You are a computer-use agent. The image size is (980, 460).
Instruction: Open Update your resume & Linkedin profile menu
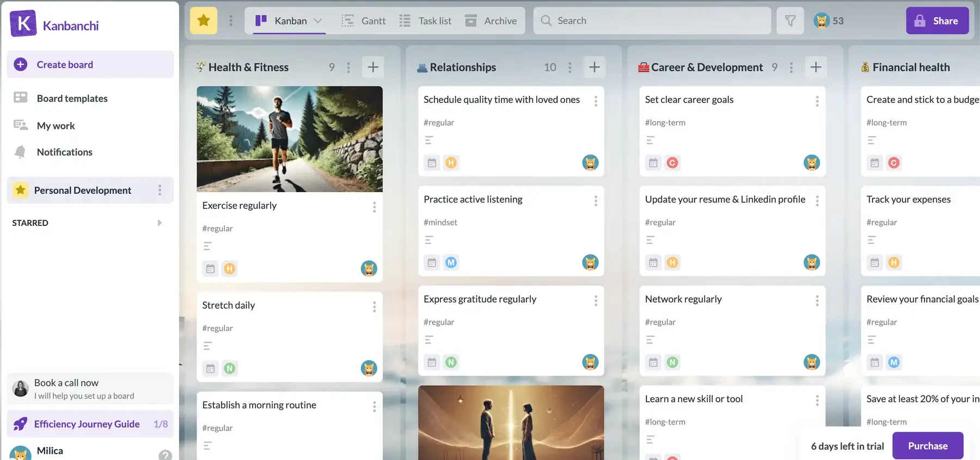(x=817, y=200)
